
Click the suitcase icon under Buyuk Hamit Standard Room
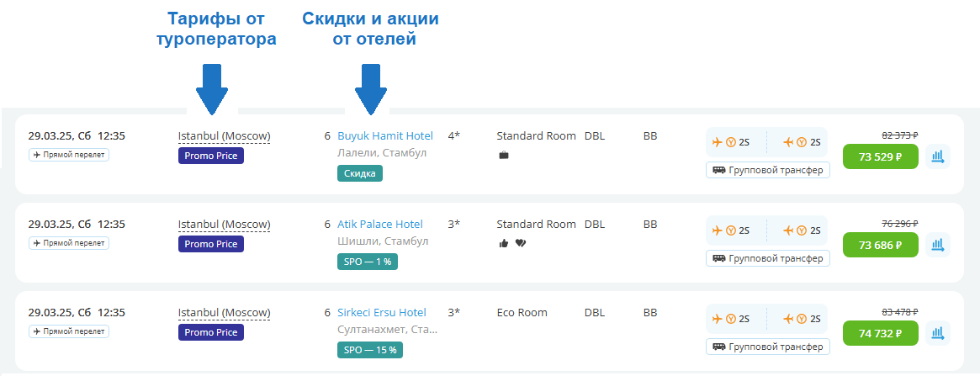pos(503,156)
